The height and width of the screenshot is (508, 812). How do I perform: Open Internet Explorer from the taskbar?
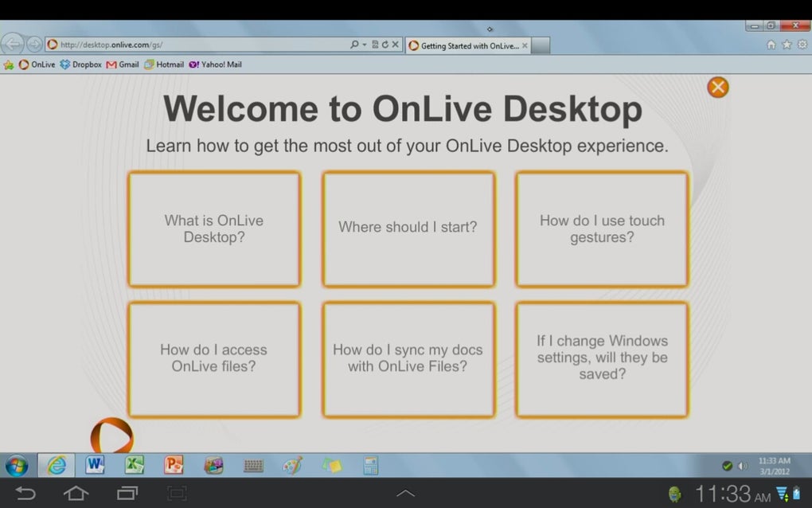click(57, 465)
